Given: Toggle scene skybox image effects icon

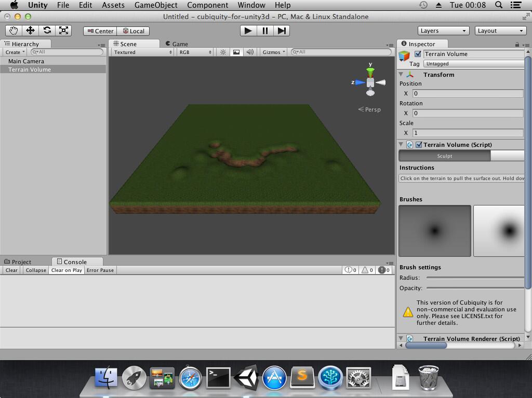Looking at the screenshot, I should coord(236,52).
